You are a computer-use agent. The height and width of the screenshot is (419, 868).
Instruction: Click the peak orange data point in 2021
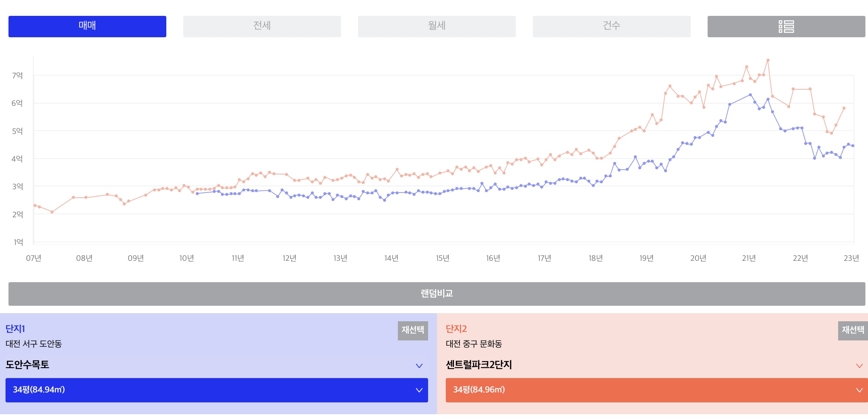768,60
